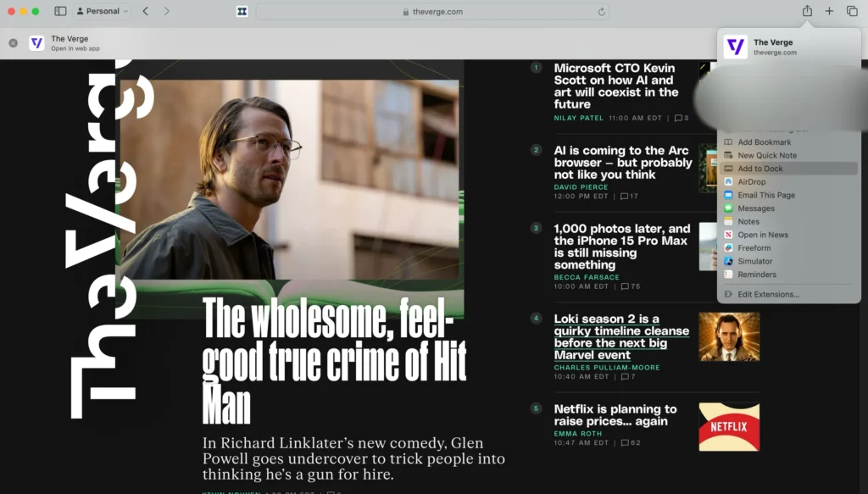View author Charles Pulliam-Moore's page
868x494 pixels.
[607, 367]
